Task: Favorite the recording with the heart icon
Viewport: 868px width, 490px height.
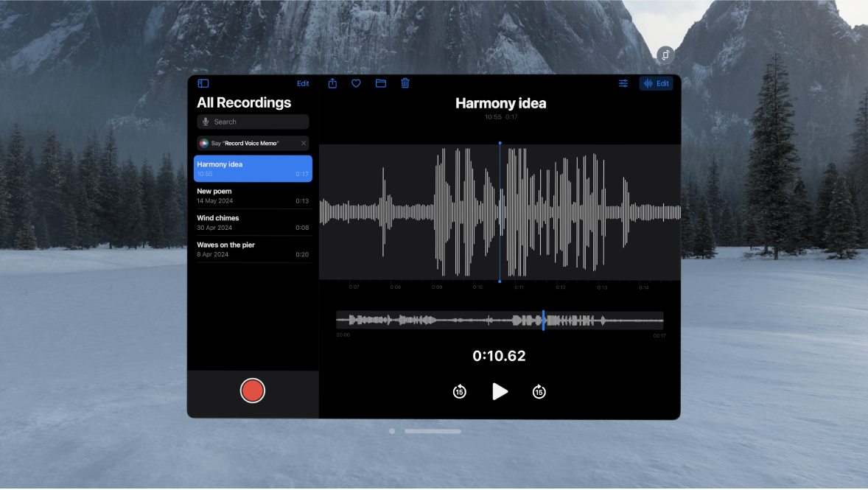Action: (x=356, y=83)
